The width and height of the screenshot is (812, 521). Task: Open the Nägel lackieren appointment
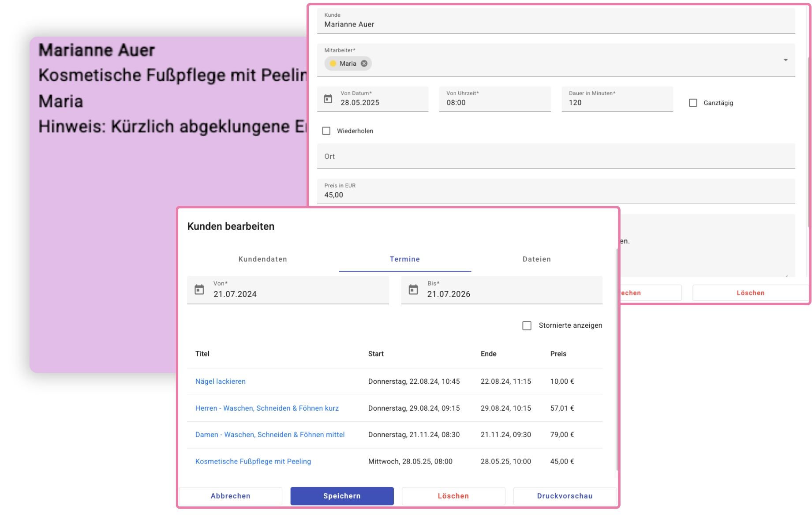coord(221,381)
